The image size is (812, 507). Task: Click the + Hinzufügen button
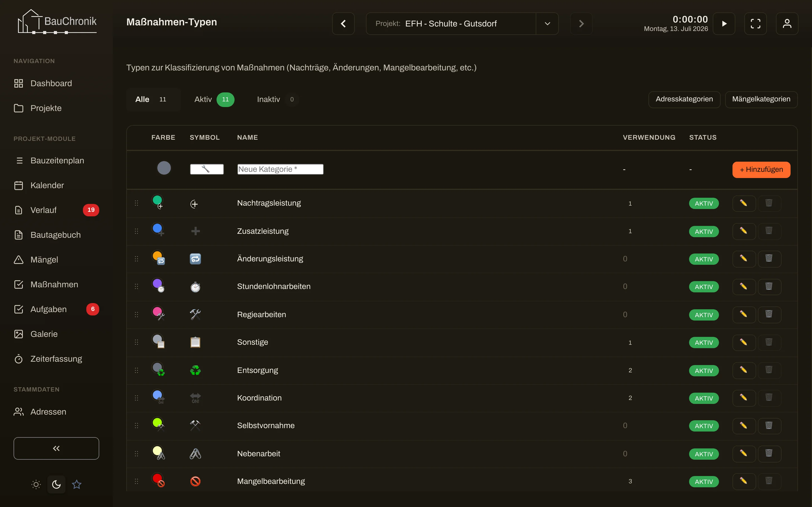point(761,170)
